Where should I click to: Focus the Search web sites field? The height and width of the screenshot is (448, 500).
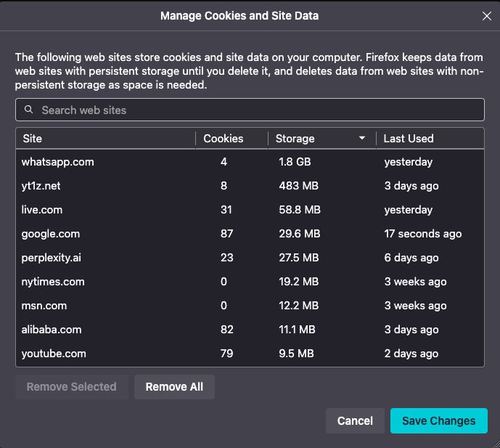[254, 110]
